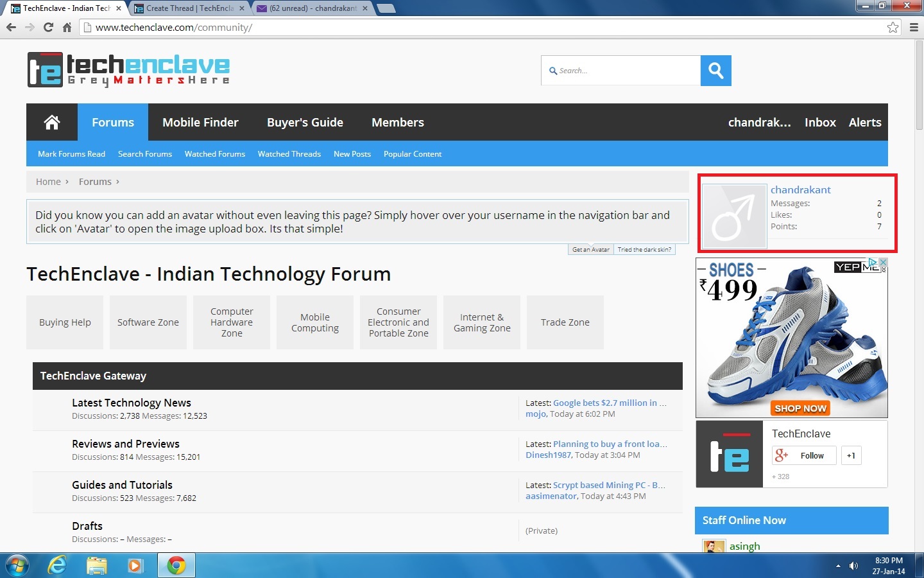This screenshot has height=578, width=924.
Task: Click the chandrakant avatar thumbnail
Action: pyautogui.click(x=735, y=216)
